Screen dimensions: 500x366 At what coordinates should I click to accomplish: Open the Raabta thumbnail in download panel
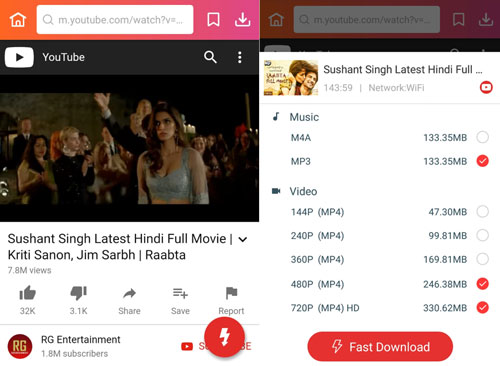291,78
